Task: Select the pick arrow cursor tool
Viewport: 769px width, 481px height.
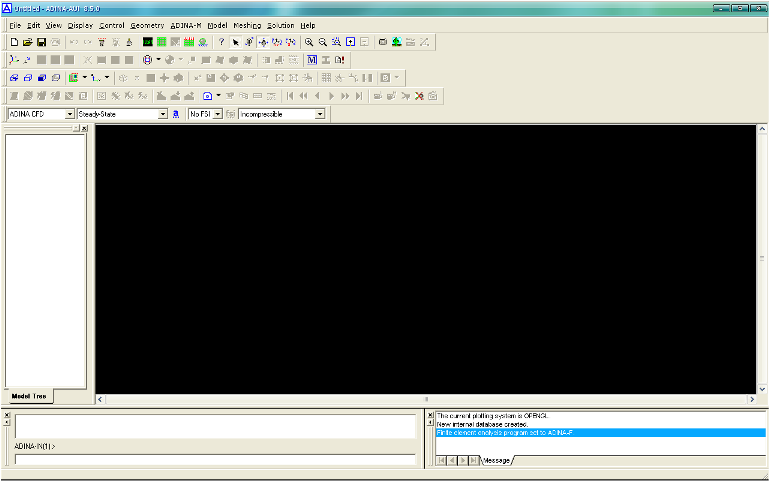Action: tap(236, 42)
